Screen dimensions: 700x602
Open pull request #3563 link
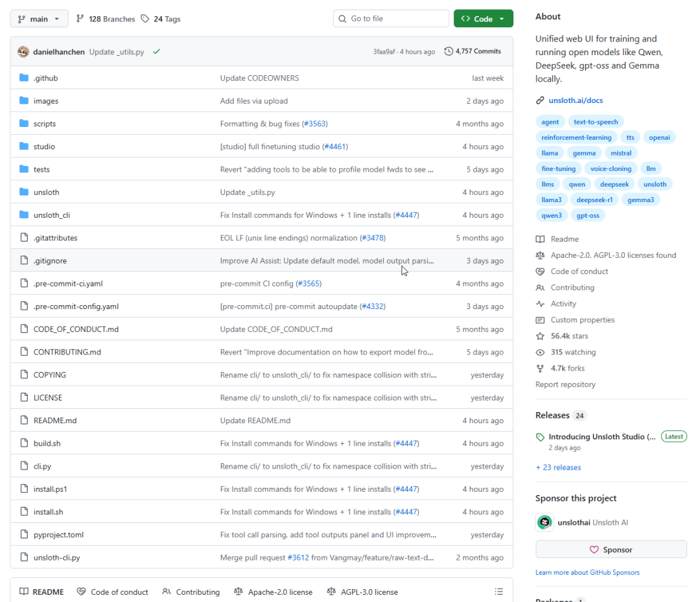[315, 124]
